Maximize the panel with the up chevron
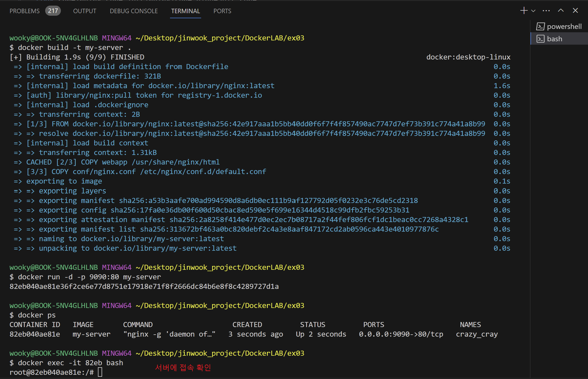The width and height of the screenshot is (588, 379). pyautogui.click(x=561, y=11)
